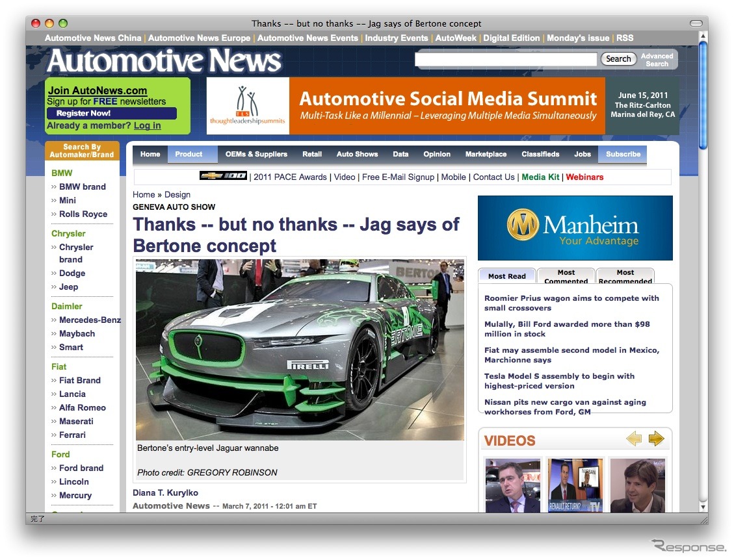Select Ferrari in brand sidebar
The width and height of the screenshot is (734, 560).
73,435
